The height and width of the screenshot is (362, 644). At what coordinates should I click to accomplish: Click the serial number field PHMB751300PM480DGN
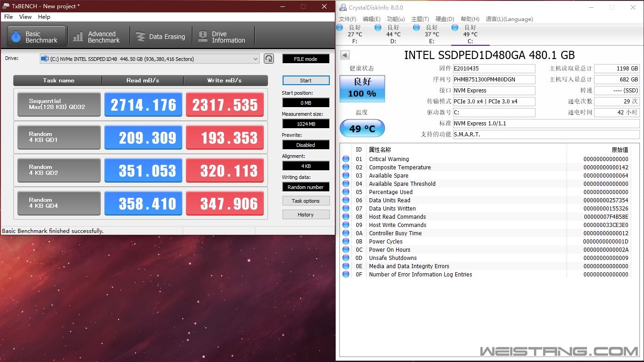click(494, 80)
